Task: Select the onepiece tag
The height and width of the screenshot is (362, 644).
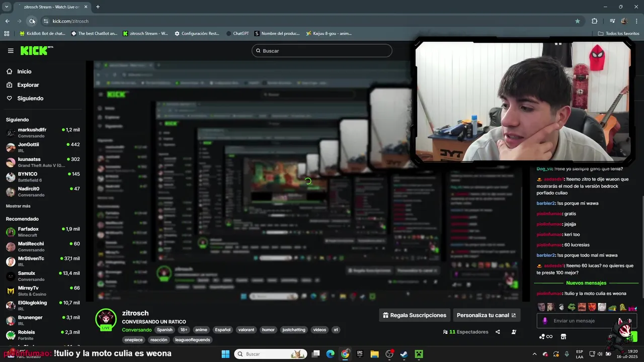Action: (134, 340)
